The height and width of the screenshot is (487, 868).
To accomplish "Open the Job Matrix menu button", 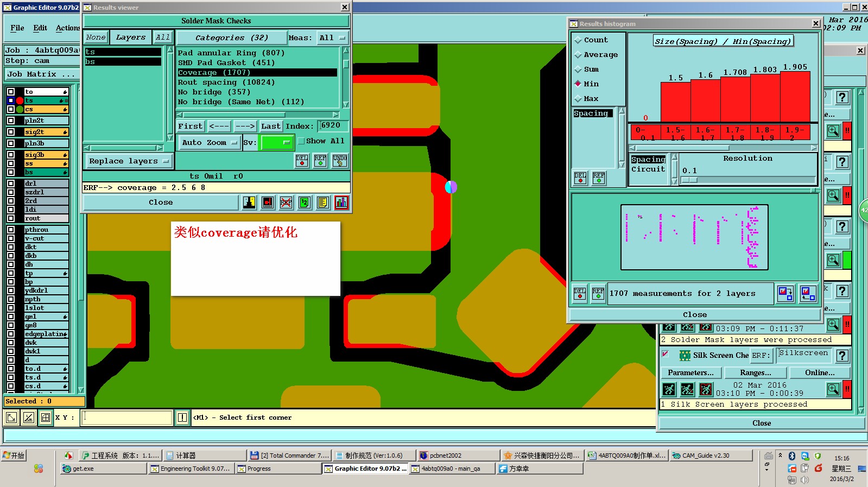I will point(42,74).
